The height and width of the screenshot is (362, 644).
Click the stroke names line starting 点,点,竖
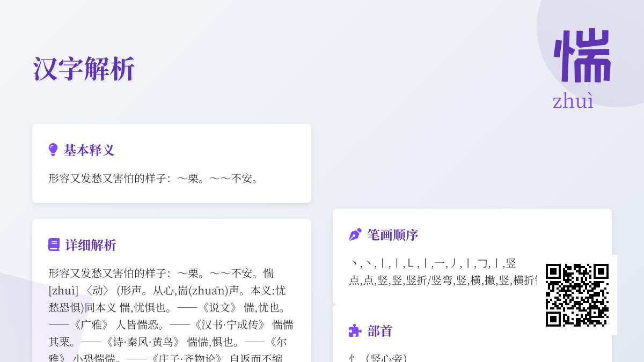(443, 280)
